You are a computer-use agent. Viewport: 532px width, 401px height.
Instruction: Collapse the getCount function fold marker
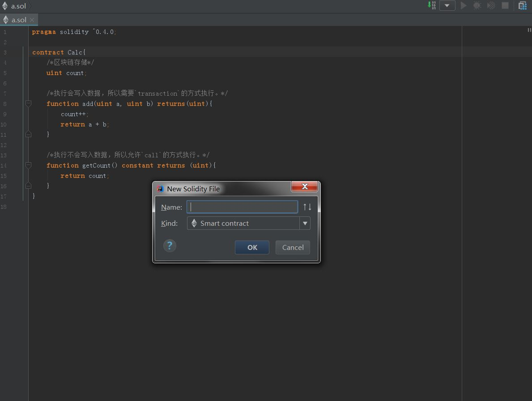pos(29,165)
